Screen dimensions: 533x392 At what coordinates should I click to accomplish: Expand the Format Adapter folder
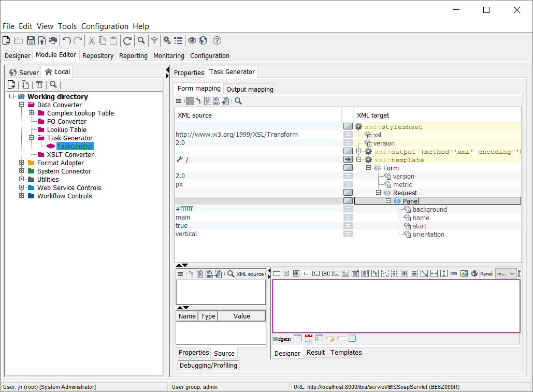pyautogui.click(x=22, y=163)
